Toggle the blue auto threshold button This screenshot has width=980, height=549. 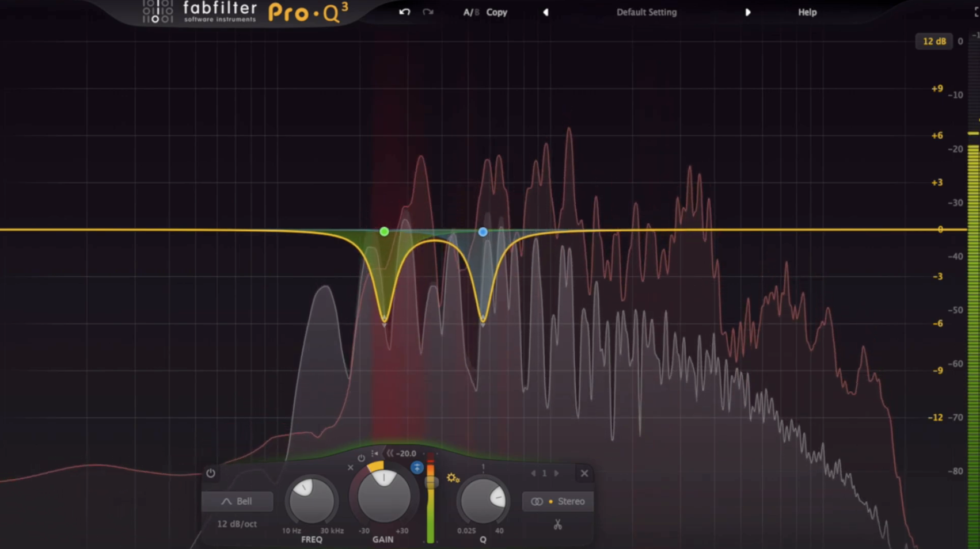click(x=417, y=467)
